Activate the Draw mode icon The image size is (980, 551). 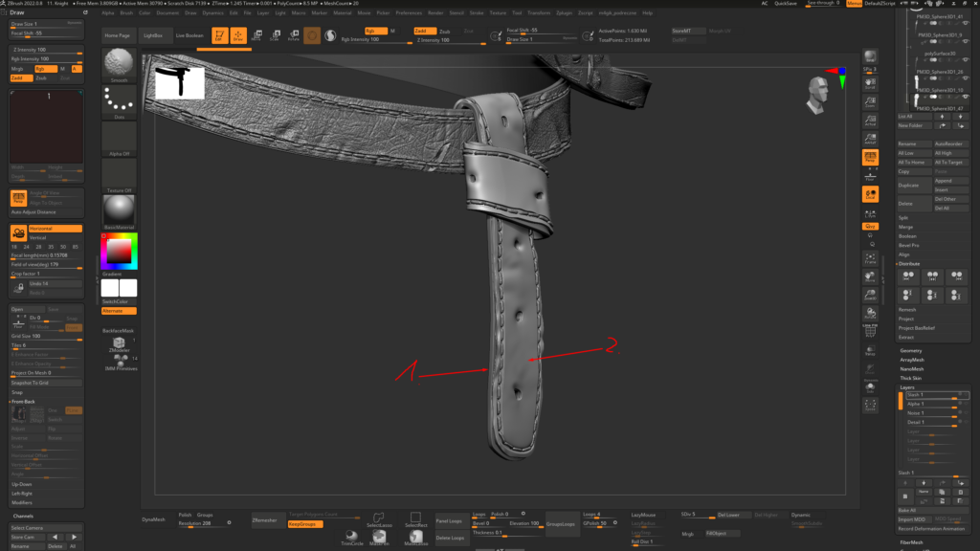pyautogui.click(x=238, y=35)
